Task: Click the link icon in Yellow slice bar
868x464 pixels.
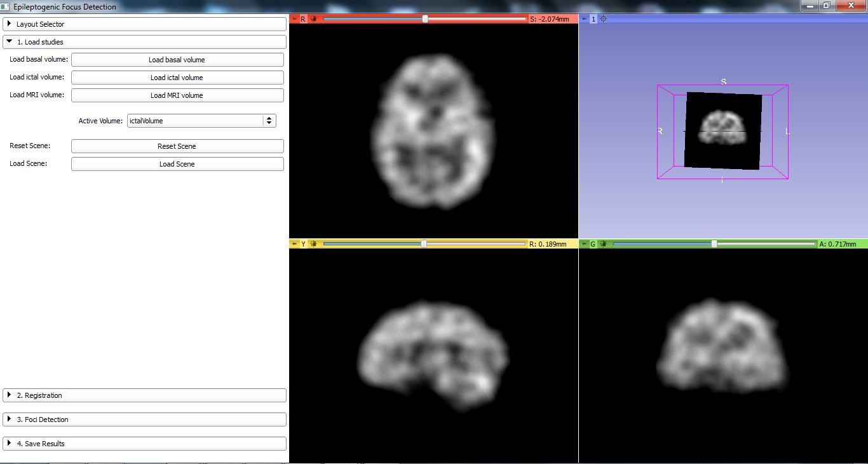Action: click(313, 244)
